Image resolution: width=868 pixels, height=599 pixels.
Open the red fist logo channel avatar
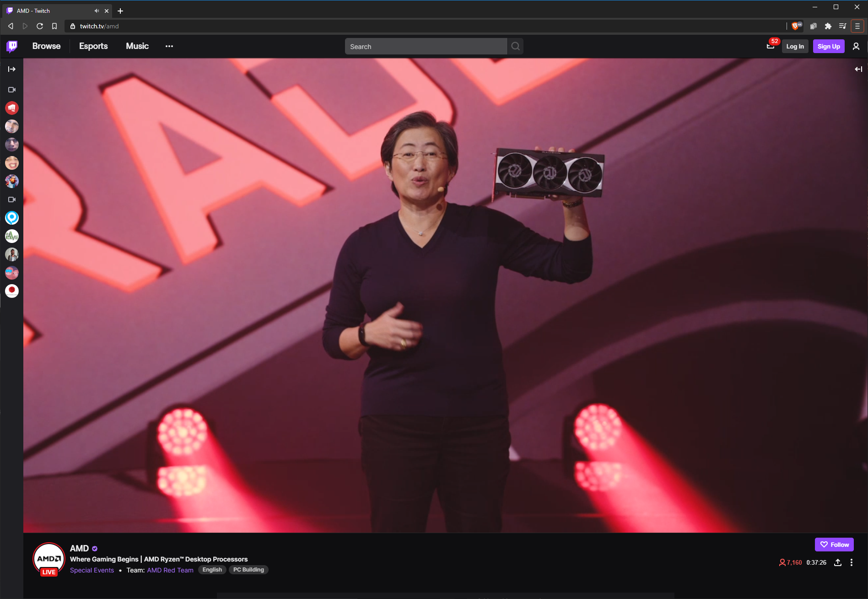click(12, 108)
